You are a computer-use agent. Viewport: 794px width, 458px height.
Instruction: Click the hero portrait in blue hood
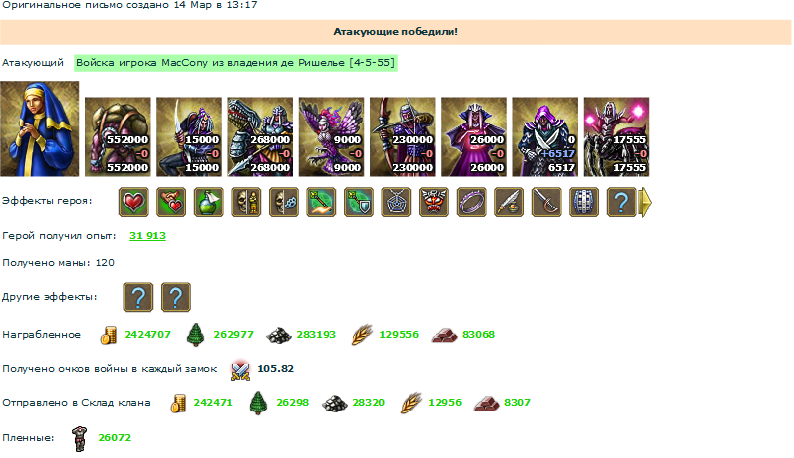click(39, 129)
